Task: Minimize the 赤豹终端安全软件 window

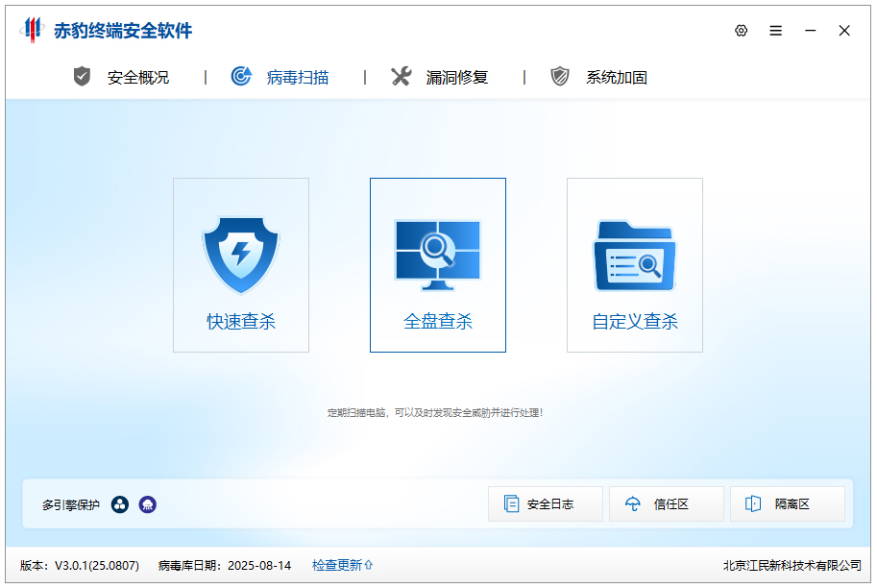Action: 810,31
